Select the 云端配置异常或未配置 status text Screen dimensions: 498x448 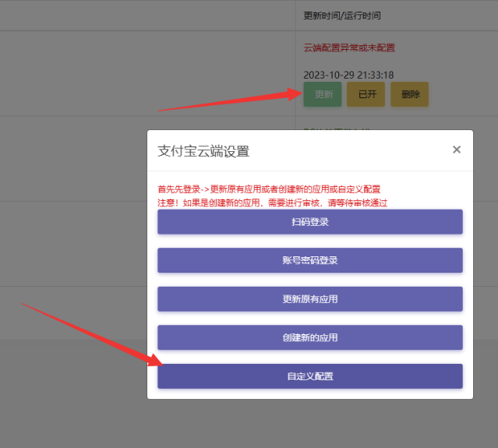[349, 48]
